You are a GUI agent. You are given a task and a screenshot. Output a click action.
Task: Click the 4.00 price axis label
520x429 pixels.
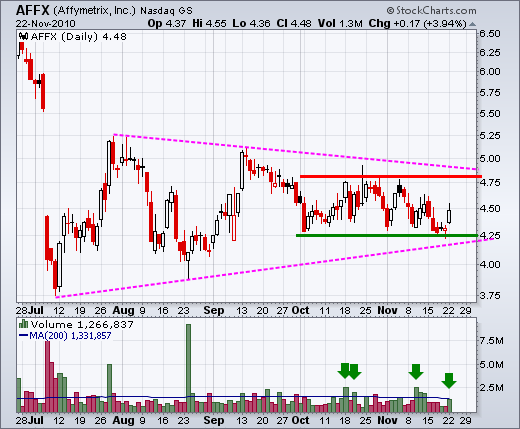tap(490, 264)
